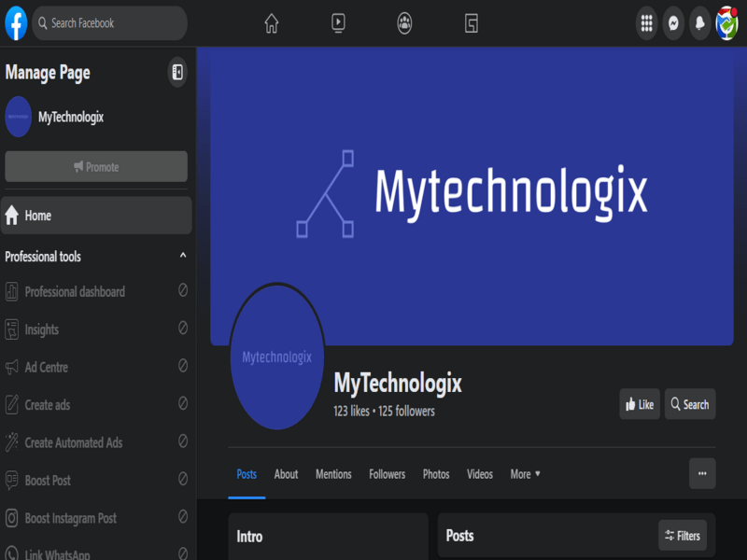Click the Facebook logo icon
The width and height of the screenshot is (747, 560).
[16, 23]
